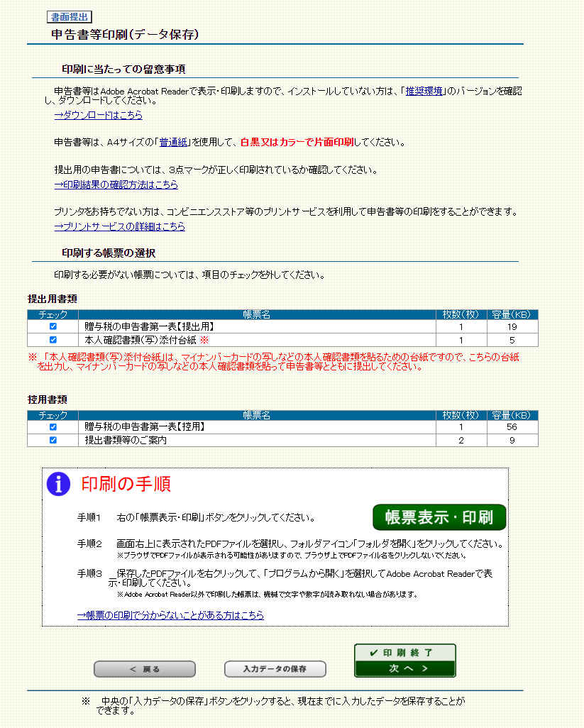Toggle 贈与税の申告書第一表【控用】 checkbox
The image size is (584, 728).
tap(53, 426)
